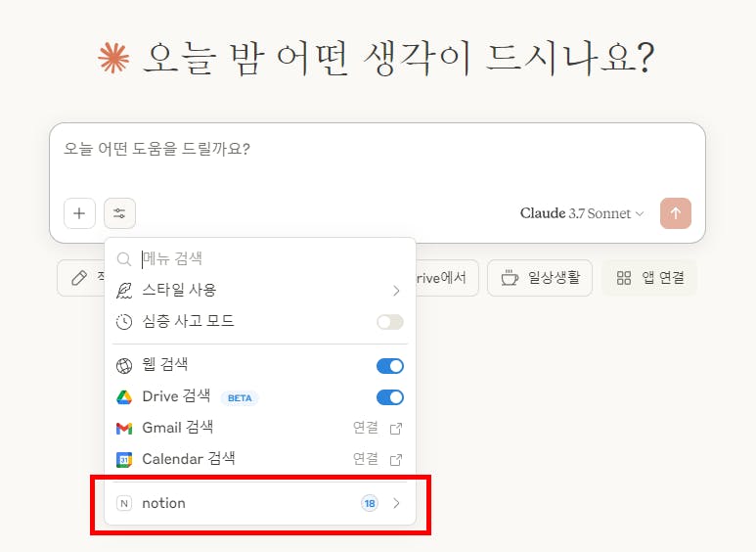This screenshot has width=756, height=552.
Task: Click the 앱 연결 button
Action: (649, 278)
